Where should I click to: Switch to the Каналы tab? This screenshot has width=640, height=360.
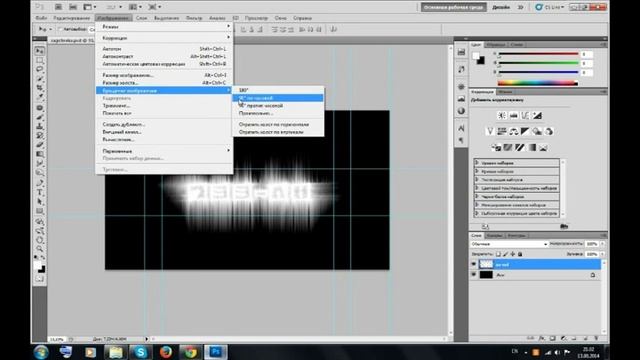click(x=494, y=236)
